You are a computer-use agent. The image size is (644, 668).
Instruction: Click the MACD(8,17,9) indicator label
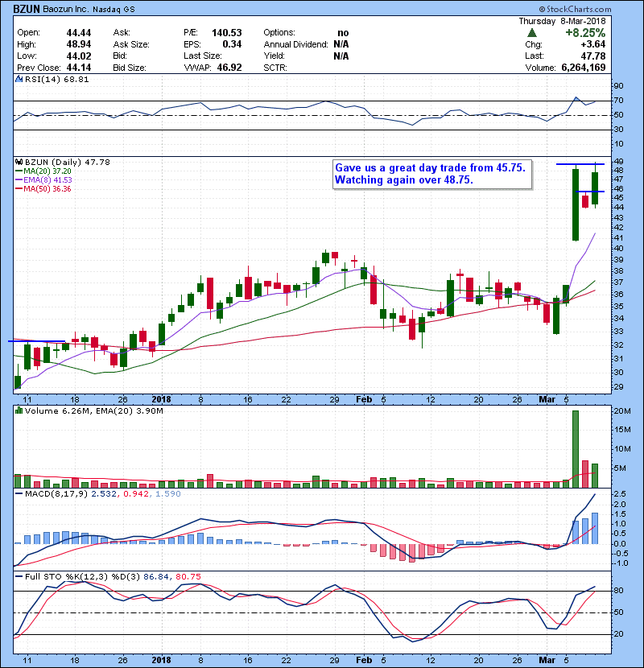56,494
